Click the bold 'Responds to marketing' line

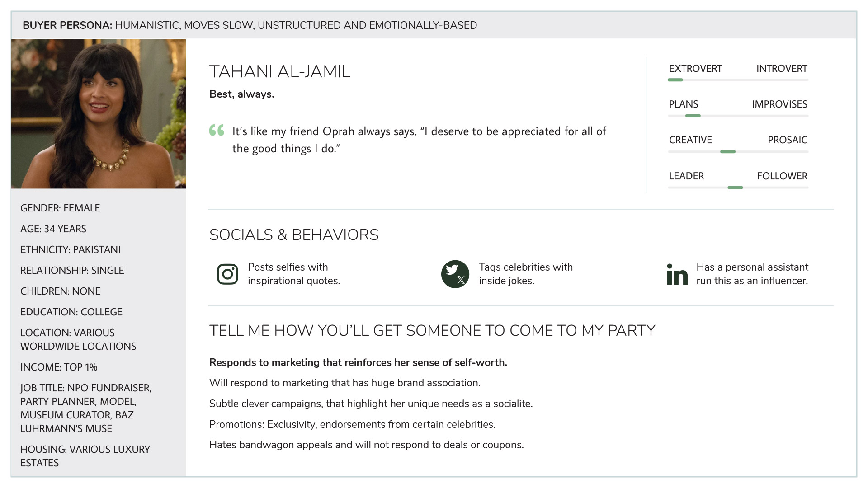tap(358, 362)
